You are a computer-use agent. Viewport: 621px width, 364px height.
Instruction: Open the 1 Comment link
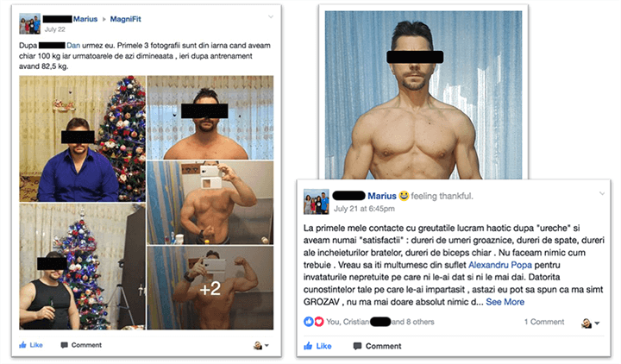pos(544,322)
